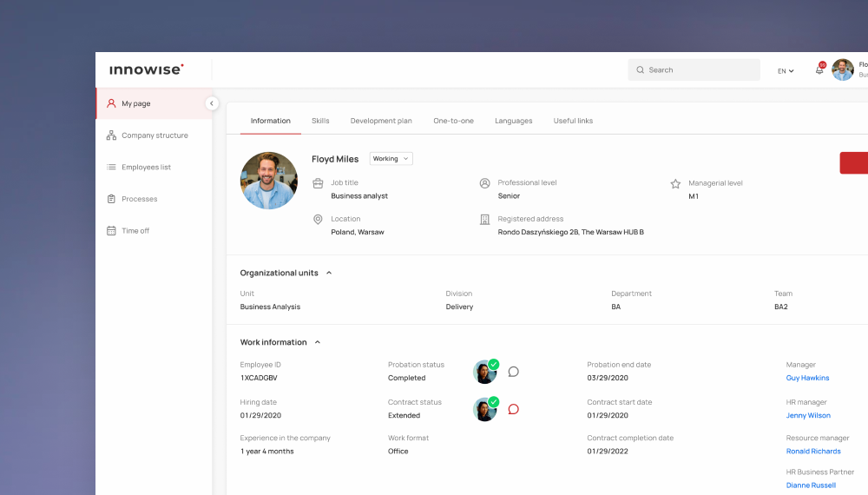Viewport: 868px width, 495px height.
Task: Open notifications bell
Action: click(x=819, y=69)
